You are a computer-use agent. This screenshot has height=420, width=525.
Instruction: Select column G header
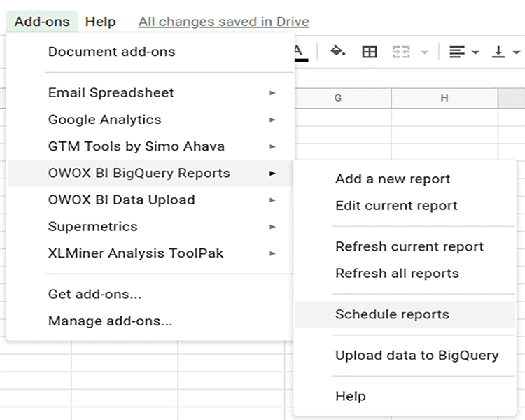tap(338, 99)
